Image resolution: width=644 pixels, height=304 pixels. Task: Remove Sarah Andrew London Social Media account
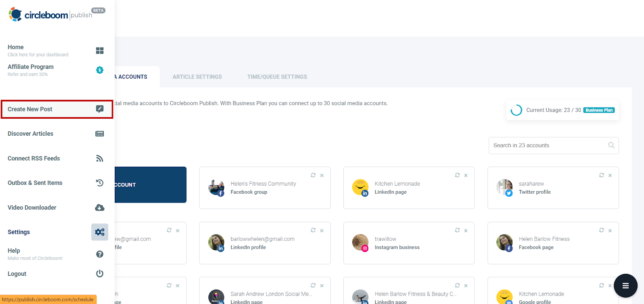tap(322, 286)
